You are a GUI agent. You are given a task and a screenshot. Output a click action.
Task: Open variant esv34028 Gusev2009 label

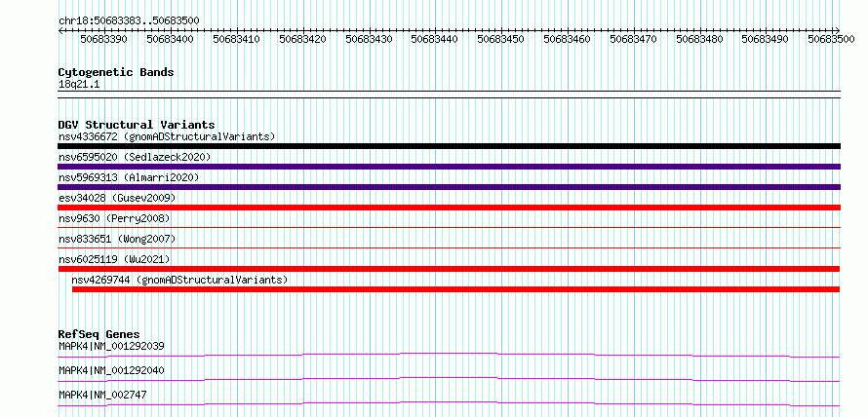117,198
